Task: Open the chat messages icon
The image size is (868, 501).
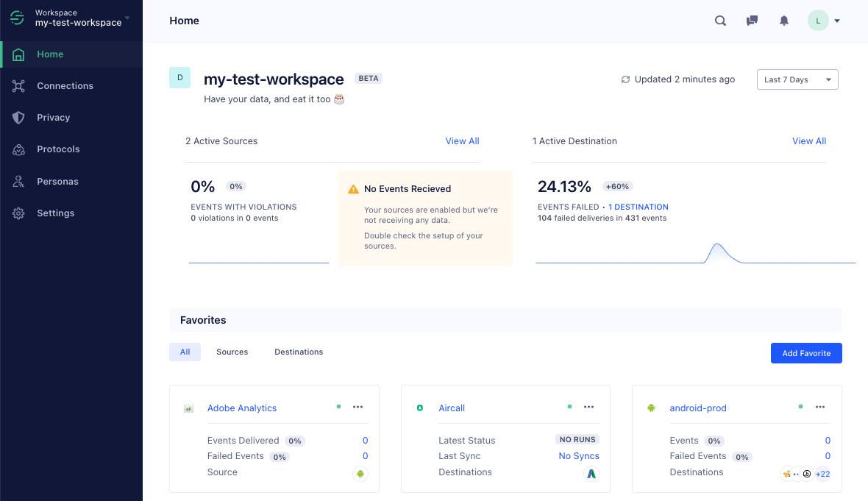Action: (752, 21)
